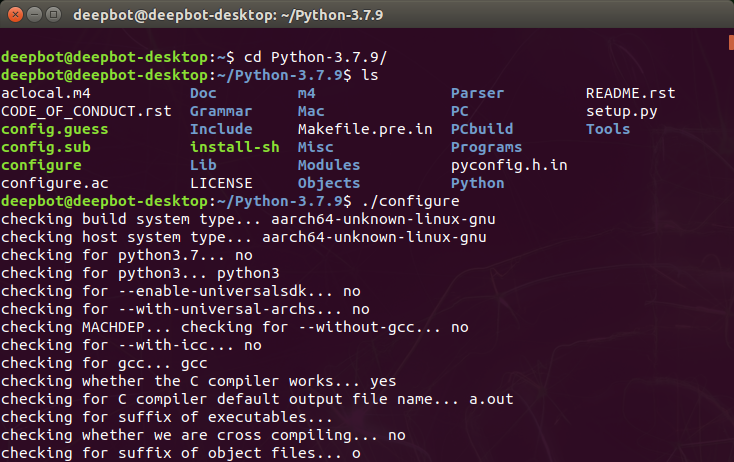This screenshot has width=734, height=462.
Task: Click the LICENSE file name
Action: click(x=221, y=183)
